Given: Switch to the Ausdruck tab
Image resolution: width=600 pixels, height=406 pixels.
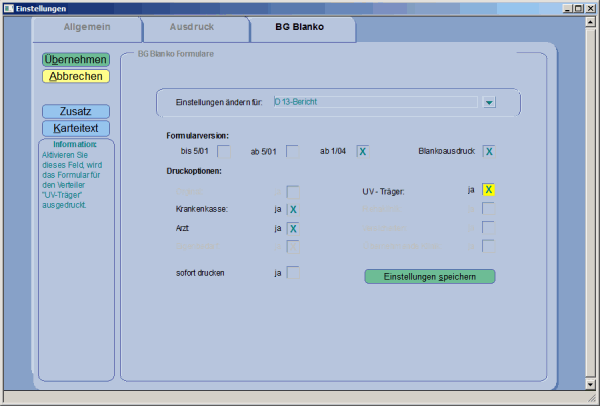Looking at the screenshot, I should [x=196, y=29].
